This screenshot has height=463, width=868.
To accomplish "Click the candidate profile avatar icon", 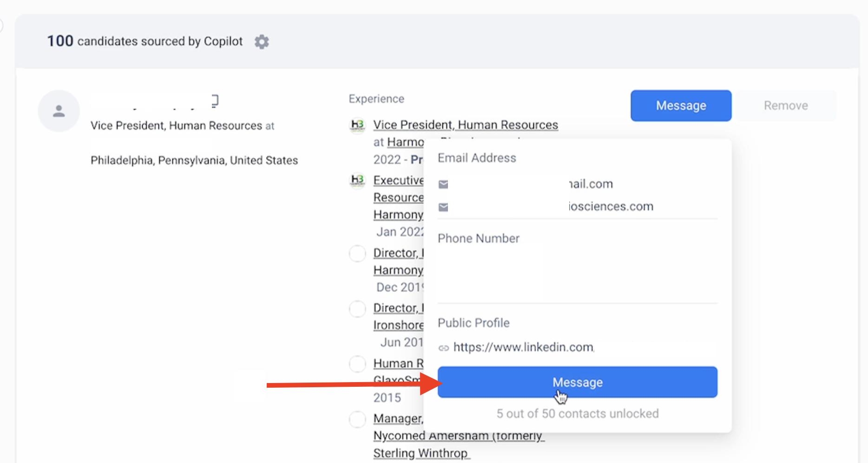I will [x=59, y=111].
